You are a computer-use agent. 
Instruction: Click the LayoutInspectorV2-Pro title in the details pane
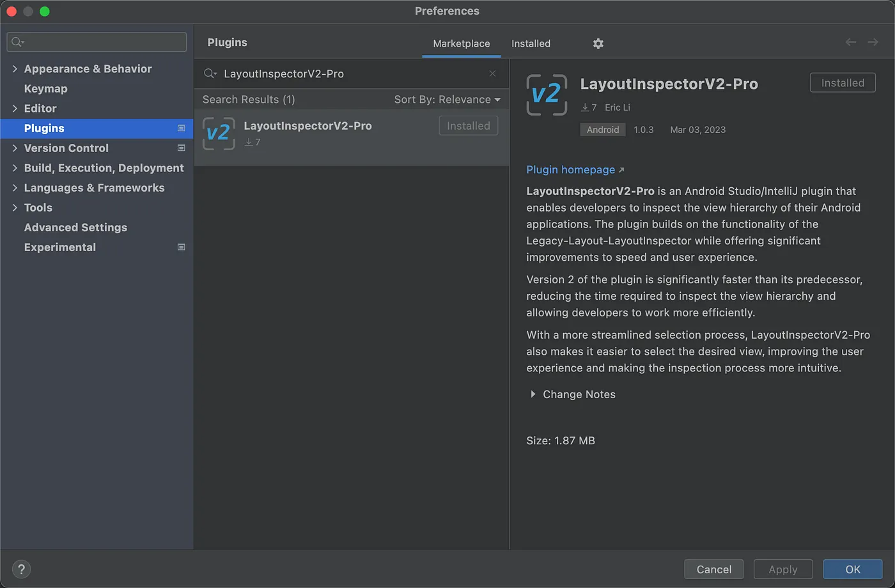(669, 84)
